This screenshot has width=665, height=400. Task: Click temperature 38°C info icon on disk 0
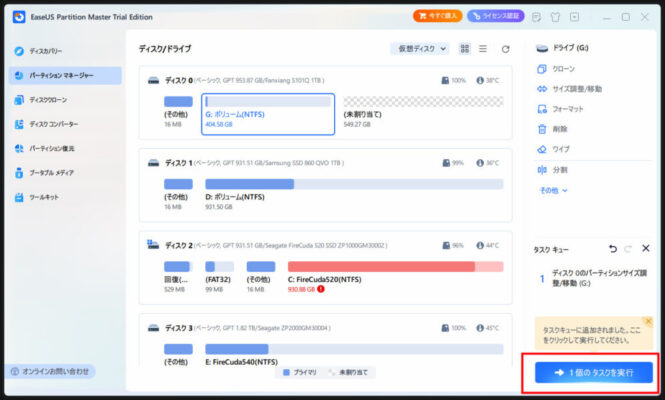(x=480, y=80)
